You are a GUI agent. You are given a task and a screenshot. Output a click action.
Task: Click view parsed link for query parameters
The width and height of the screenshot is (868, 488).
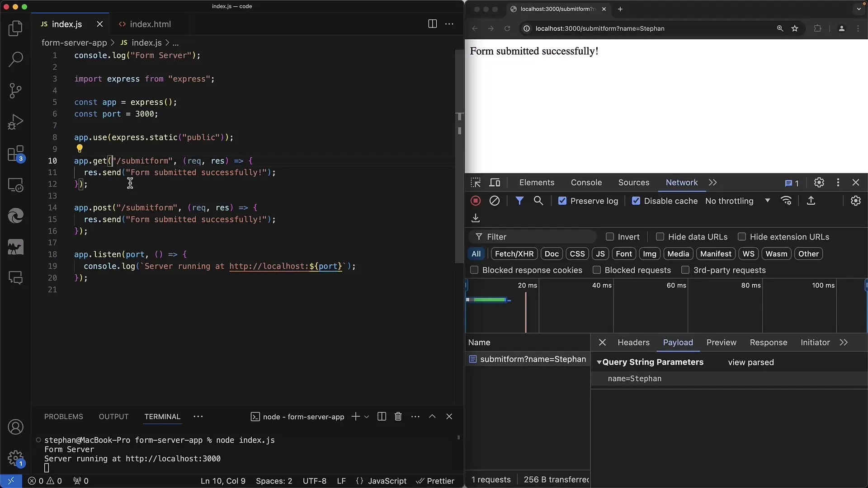[x=750, y=362]
